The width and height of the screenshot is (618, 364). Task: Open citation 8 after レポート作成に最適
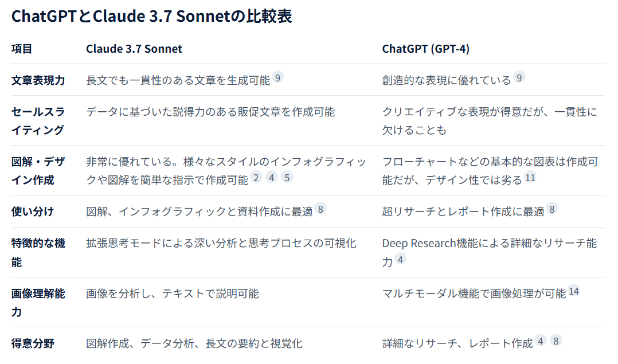click(x=552, y=209)
